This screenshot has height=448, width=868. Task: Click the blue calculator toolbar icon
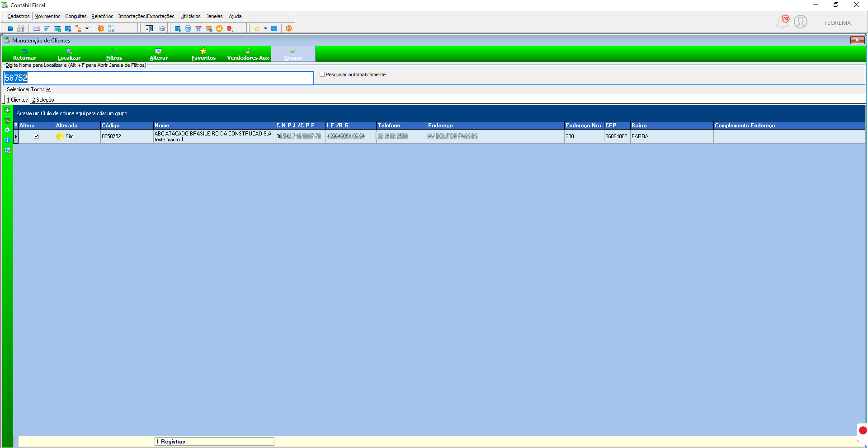coord(188,28)
